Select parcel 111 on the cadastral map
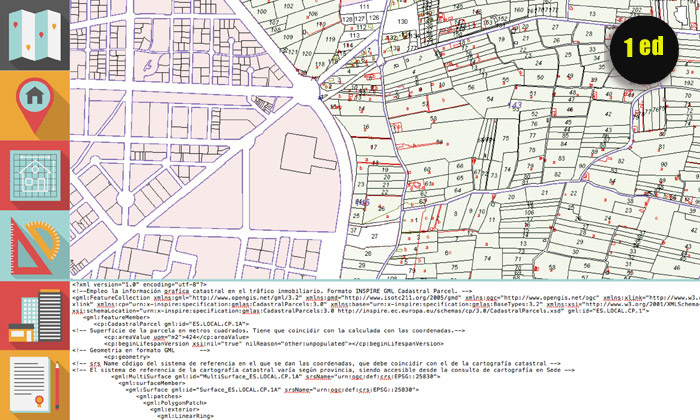This screenshot has width=700, height=420. pyautogui.click(x=364, y=7)
